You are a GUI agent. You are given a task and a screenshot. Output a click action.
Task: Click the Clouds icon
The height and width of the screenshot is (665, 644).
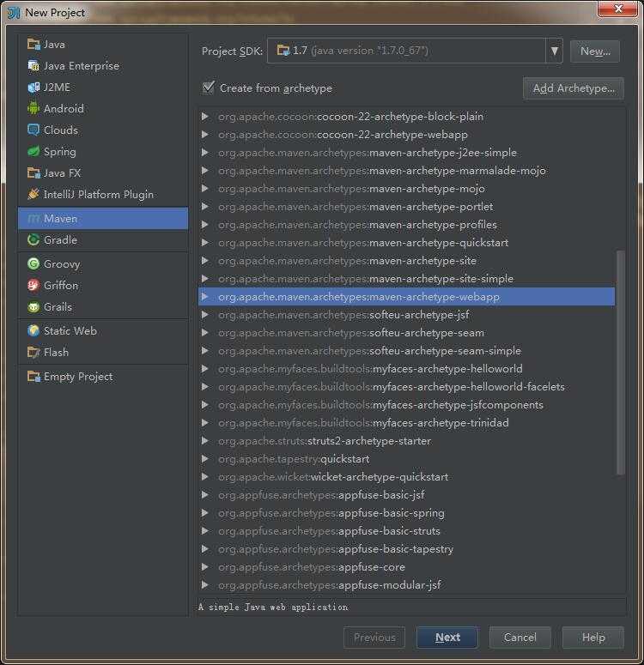tap(33, 130)
